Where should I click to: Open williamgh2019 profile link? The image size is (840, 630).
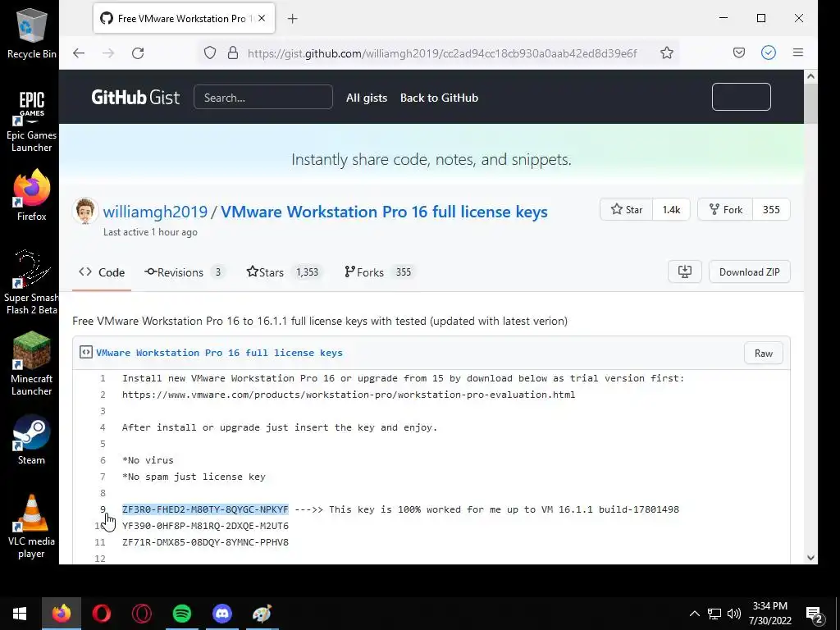pyautogui.click(x=155, y=212)
